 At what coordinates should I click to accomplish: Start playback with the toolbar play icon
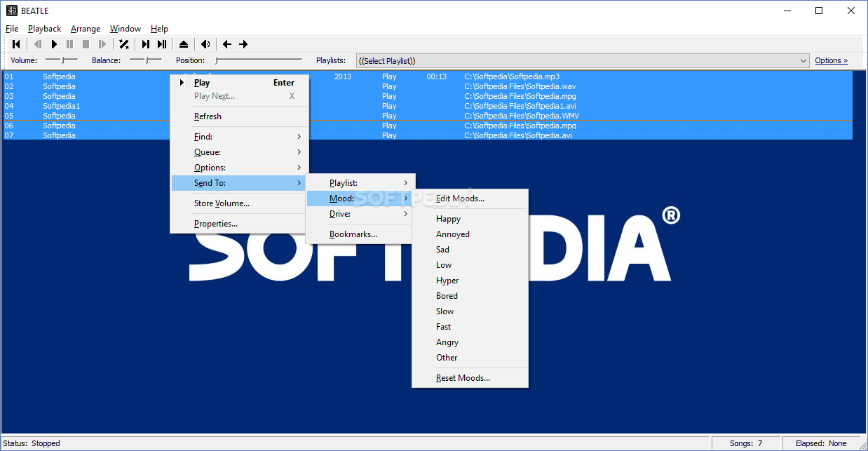click(x=54, y=44)
